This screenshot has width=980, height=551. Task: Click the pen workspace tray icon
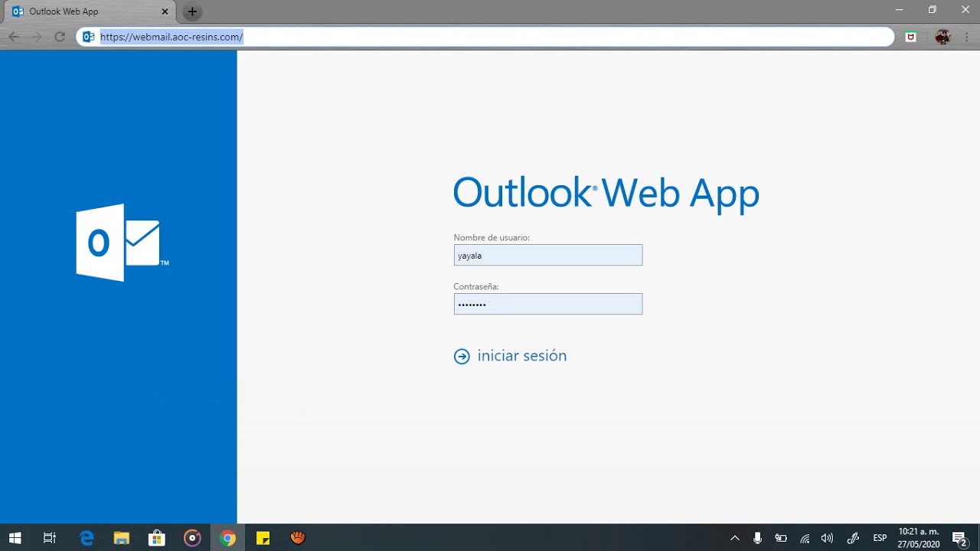pyautogui.click(x=853, y=538)
